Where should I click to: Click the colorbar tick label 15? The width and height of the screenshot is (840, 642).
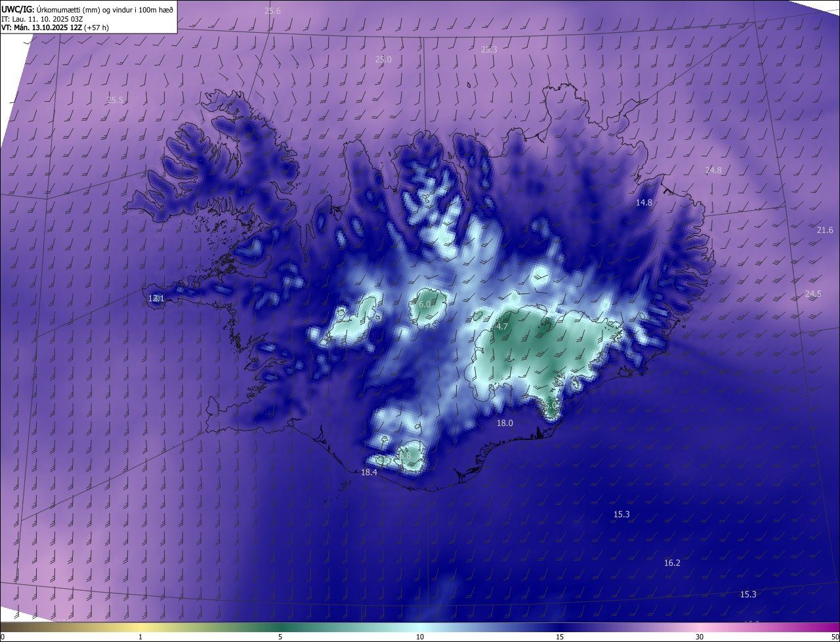tap(560, 637)
